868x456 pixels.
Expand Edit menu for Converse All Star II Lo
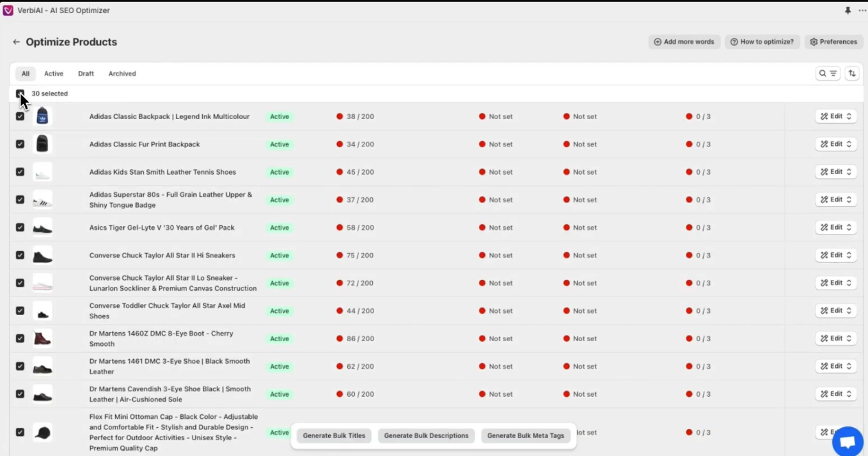(x=836, y=283)
